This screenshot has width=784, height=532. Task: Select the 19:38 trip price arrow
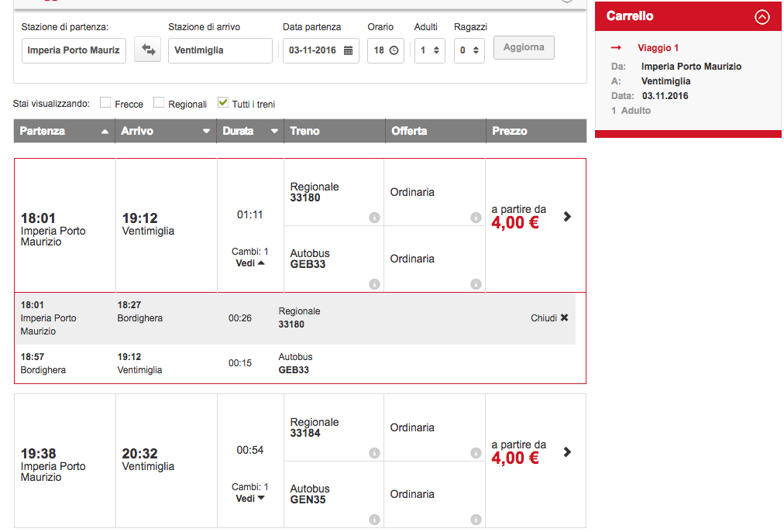click(x=567, y=452)
